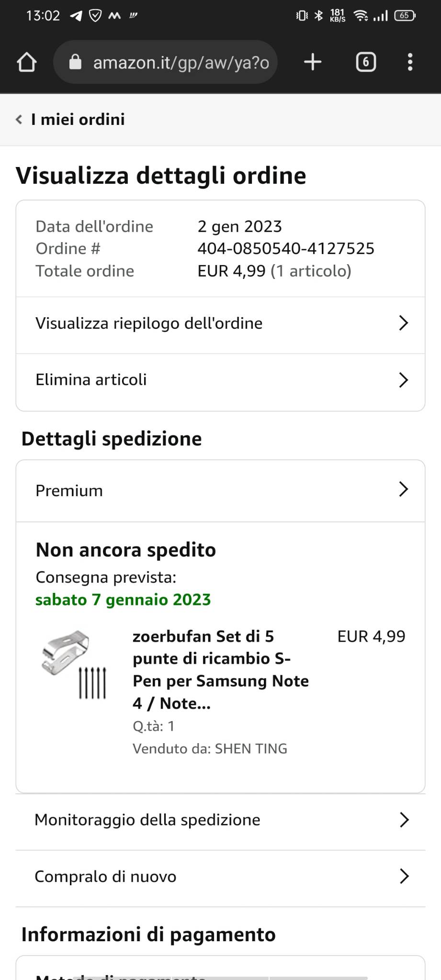Open the tab switcher showing 6 tabs

366,62
